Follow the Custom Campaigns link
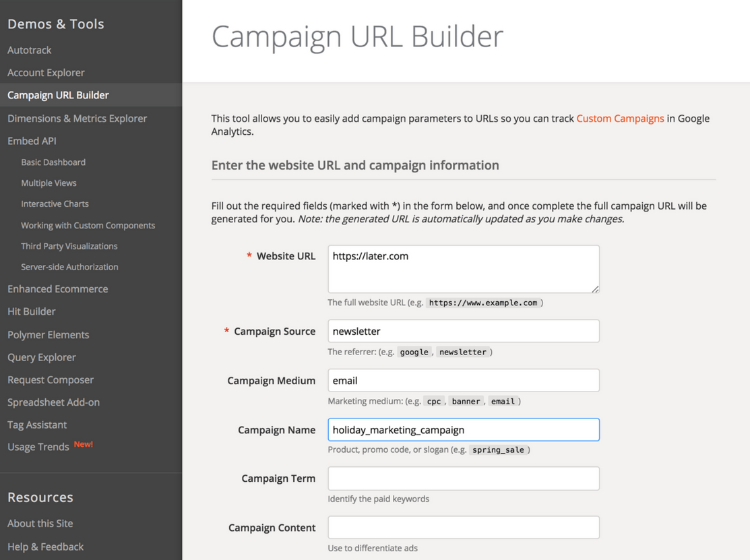 [620, 119]
